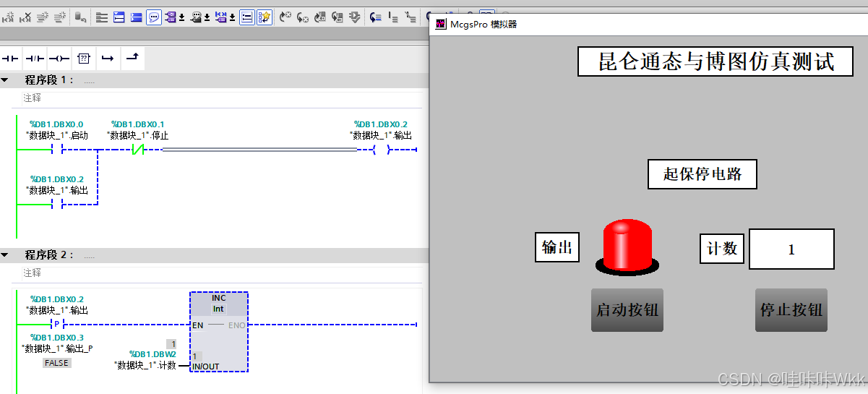868x394 pixels.
Task: Click the red indicator lamp in simulator
Action: (627, 247)
